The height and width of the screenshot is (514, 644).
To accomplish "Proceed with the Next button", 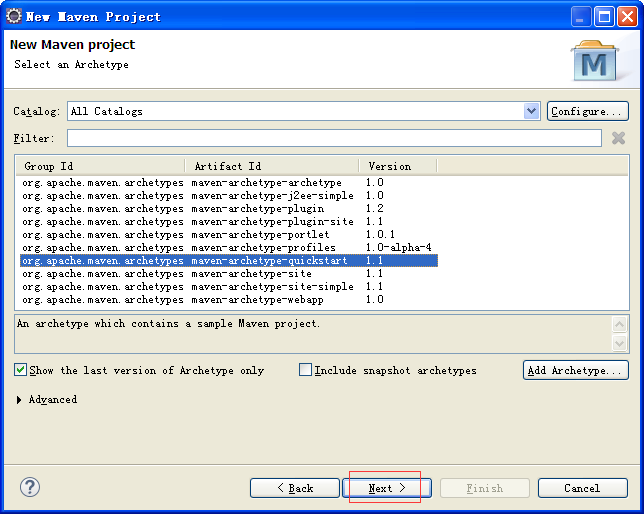I will click(386, 488).
